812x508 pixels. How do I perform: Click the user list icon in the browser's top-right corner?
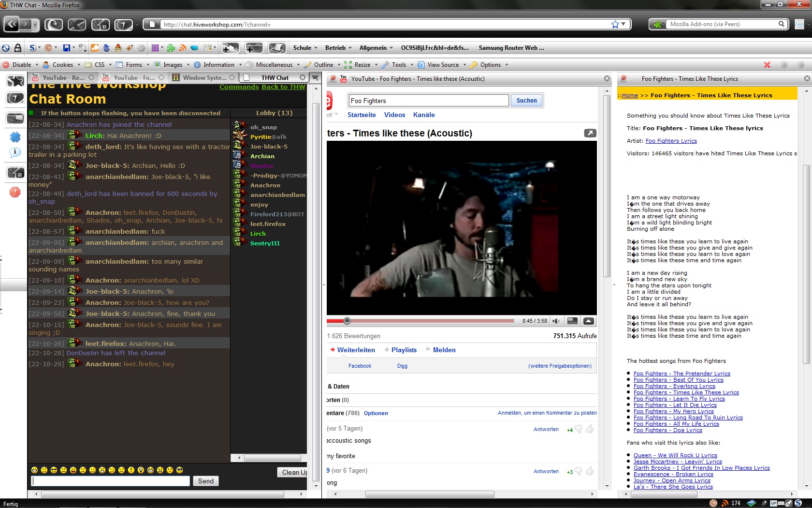coord(800,24)
